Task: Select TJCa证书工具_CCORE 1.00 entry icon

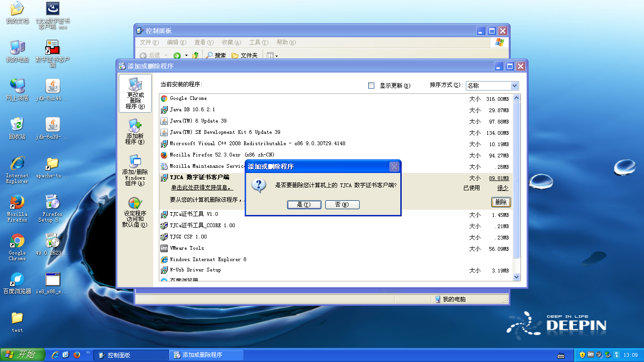Action: pos(164,226)
